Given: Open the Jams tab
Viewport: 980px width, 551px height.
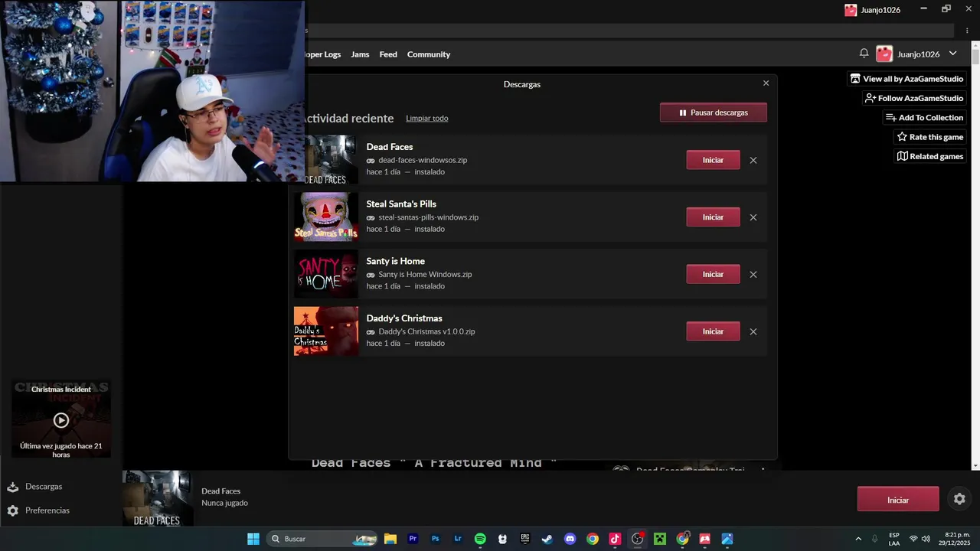Looking at the screenshot, I should [x=360, y=54].
